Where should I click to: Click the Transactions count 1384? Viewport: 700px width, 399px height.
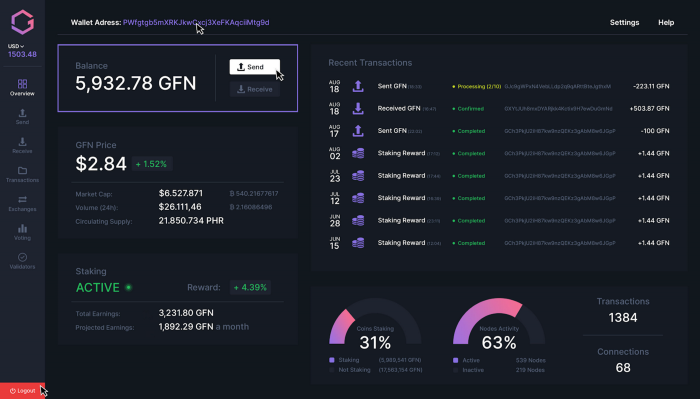(x=623, y=317)
